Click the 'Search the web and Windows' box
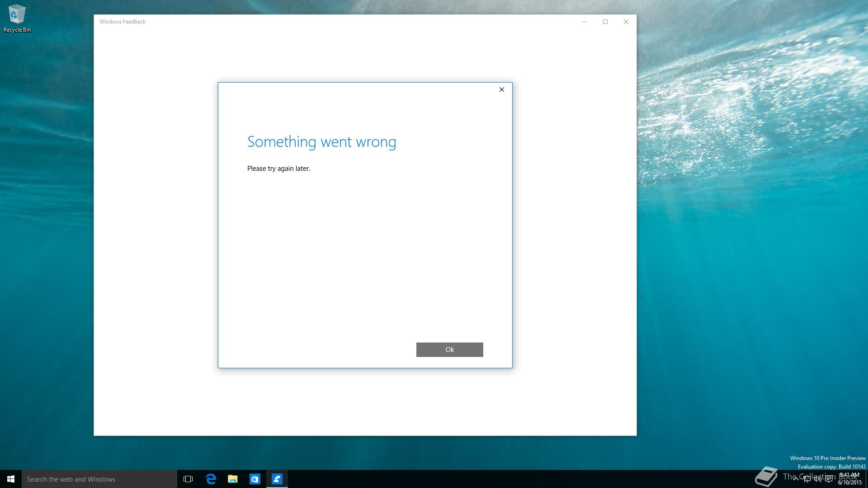868x488 pixels. (99, 479)
